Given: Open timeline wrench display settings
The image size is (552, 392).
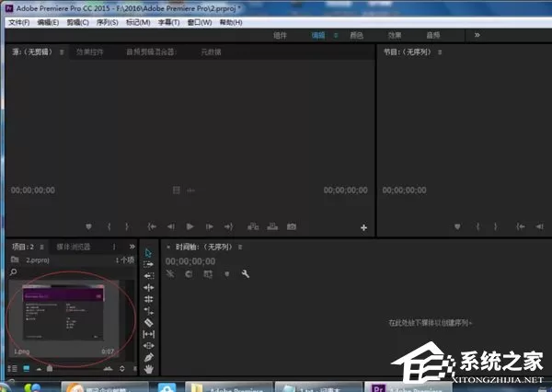Looking at the screenshot, I should 246,273.
